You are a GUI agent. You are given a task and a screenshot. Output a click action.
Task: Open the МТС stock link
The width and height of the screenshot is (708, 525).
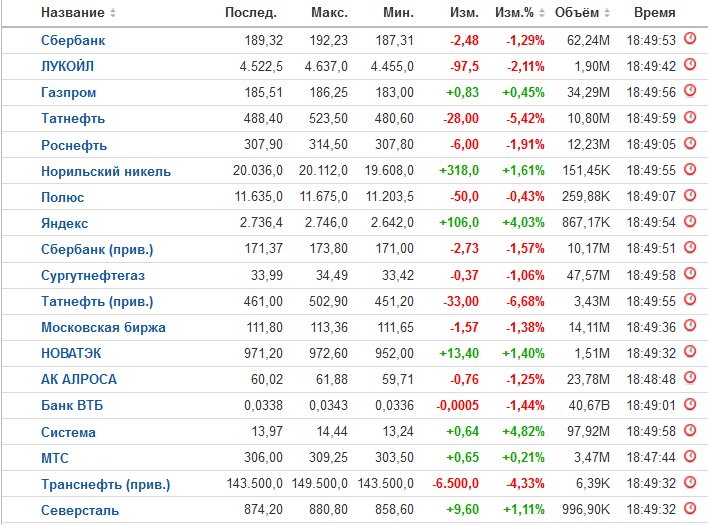tap(55, 458)
